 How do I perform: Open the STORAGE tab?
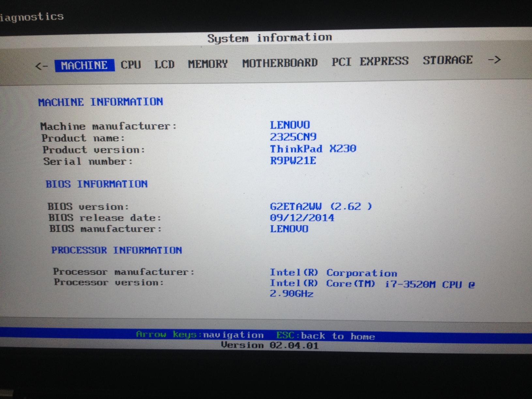448,60
